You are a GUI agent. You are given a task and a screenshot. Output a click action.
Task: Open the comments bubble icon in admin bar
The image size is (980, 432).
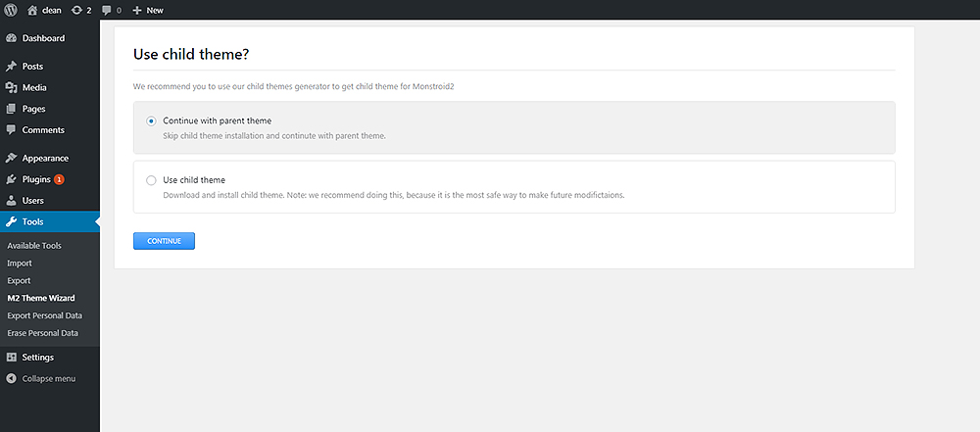pos(107,10)
